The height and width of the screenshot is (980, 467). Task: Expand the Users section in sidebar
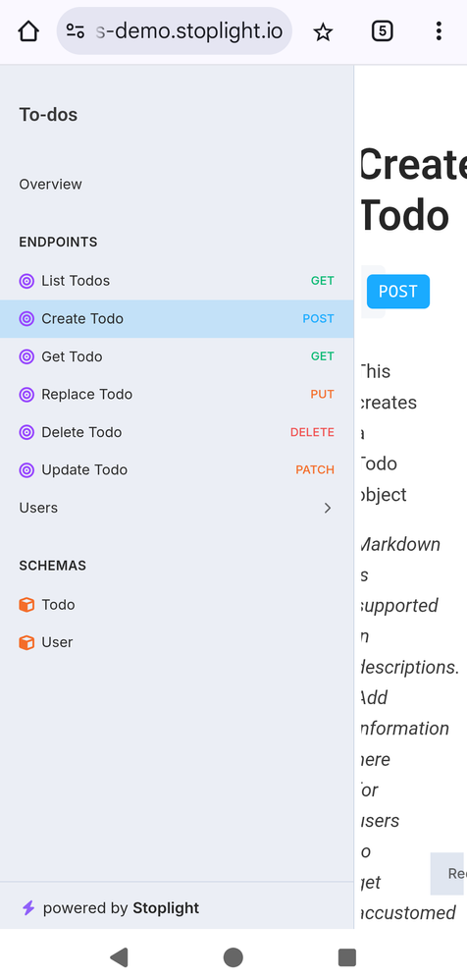pos(177,508)
